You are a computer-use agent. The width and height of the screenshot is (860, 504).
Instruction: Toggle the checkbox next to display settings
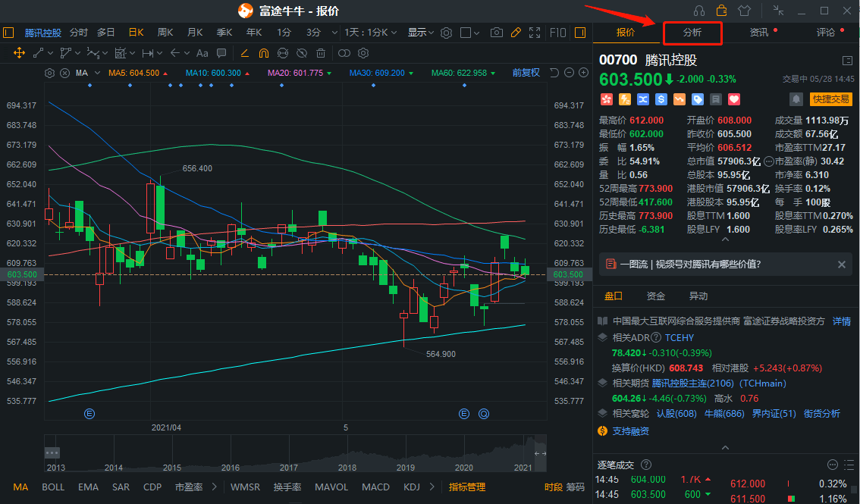tap(466, 33)
